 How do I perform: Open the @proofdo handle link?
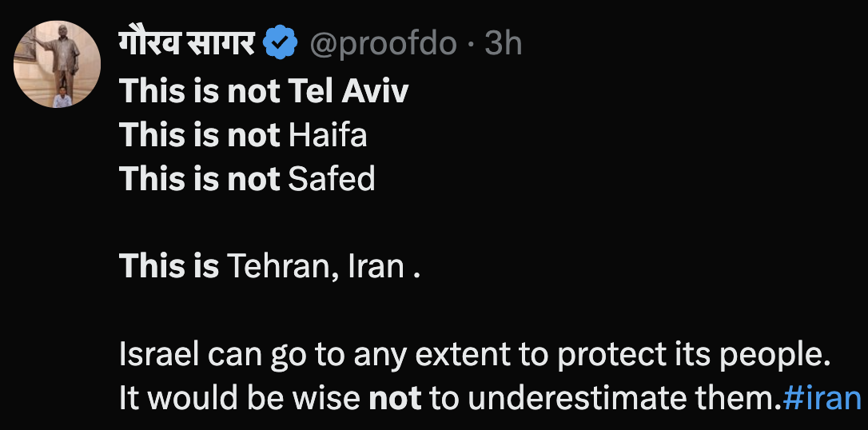[383, 44]
